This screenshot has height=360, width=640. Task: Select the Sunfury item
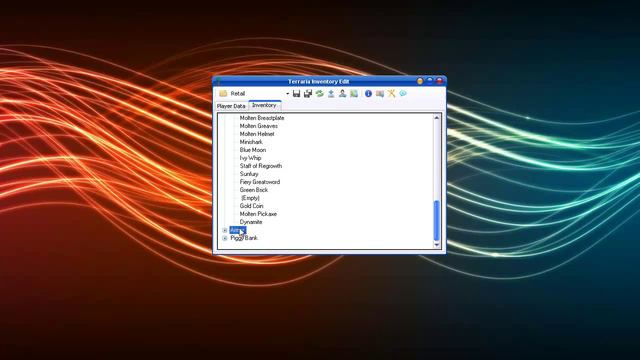point(249,174)
